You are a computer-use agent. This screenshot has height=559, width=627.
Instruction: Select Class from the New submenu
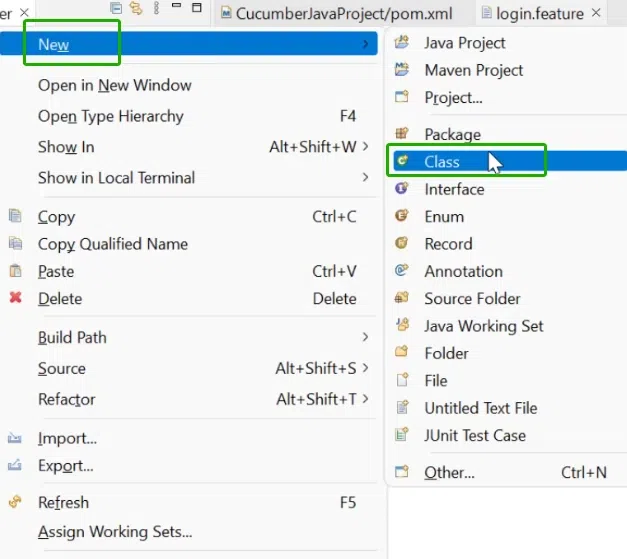[x=442, y=161]
